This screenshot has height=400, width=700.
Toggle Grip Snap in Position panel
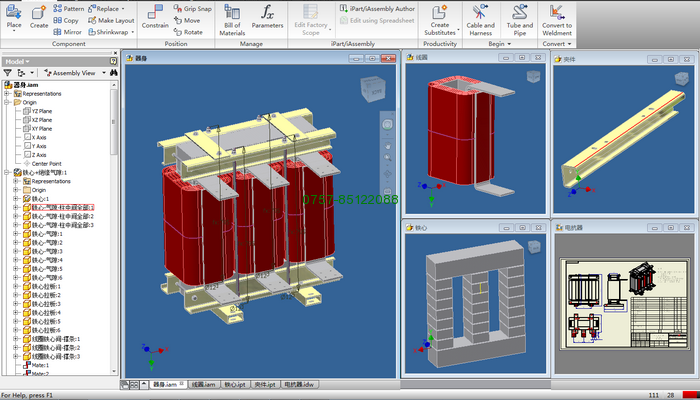pos(190,8)
